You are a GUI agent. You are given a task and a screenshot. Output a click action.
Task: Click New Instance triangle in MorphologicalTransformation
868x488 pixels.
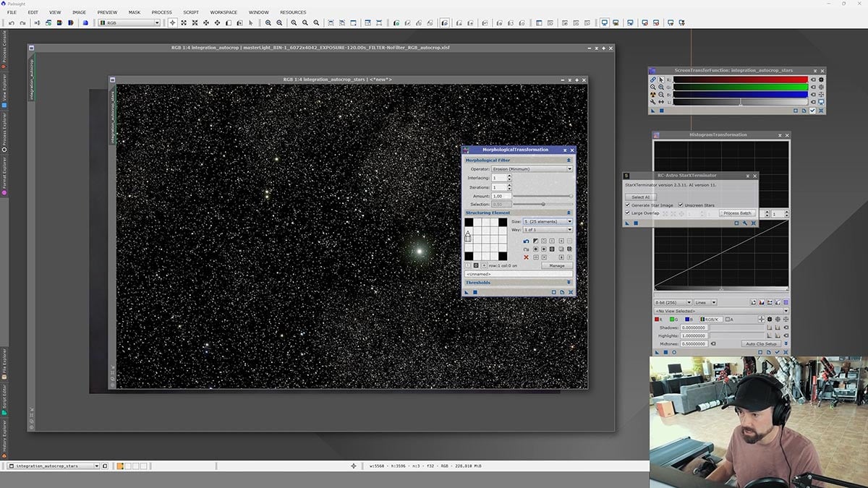click(x=467, y=292)
